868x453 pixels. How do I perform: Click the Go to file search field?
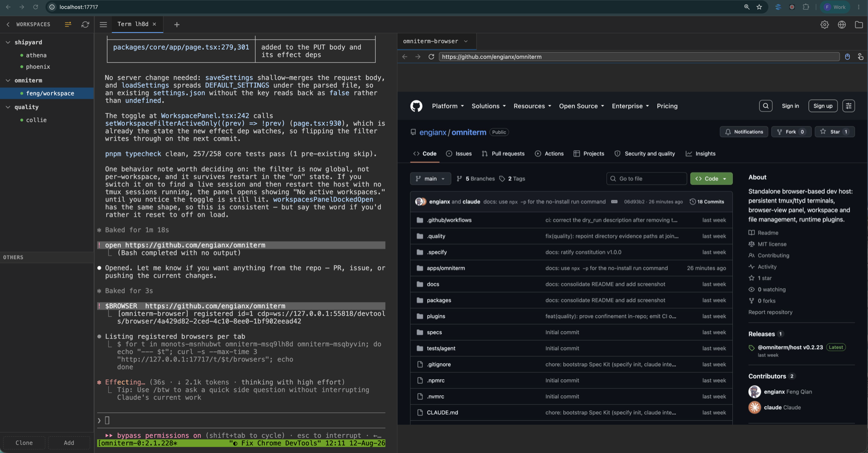coord(646,179)
